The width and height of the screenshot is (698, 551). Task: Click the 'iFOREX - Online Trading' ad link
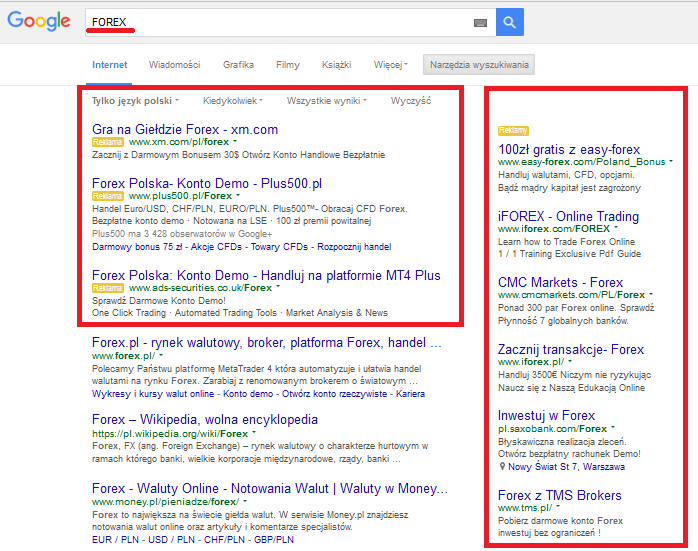tap(568, 216)
